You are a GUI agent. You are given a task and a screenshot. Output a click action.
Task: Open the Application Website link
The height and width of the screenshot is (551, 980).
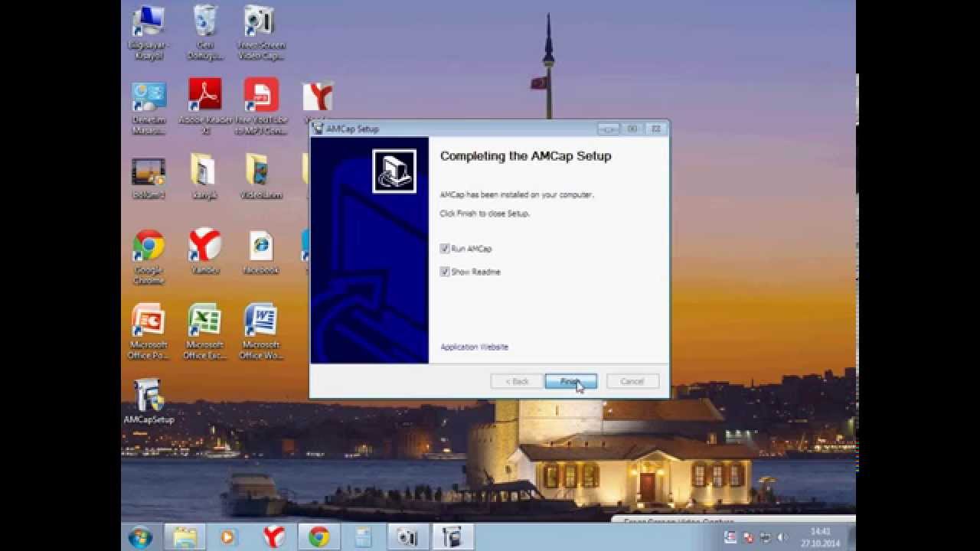tap(474, 347)
